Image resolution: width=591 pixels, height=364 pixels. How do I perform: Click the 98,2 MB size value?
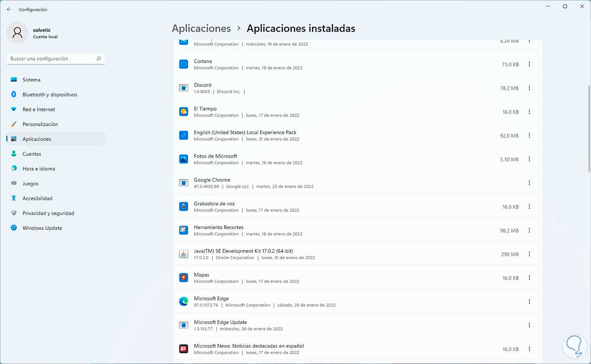509,231
